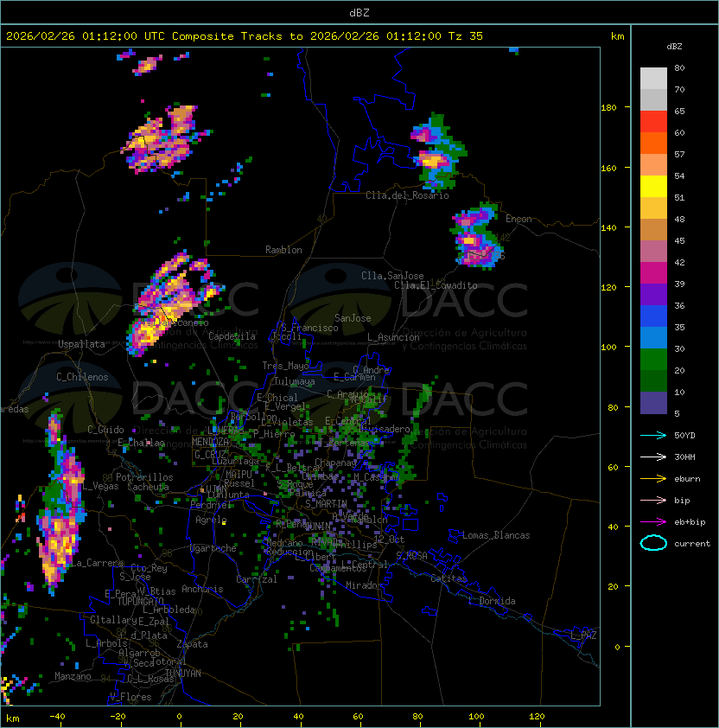Select the pink bip arrow legend icon
Viewport: 719px width, 728px height.
point(653,501)
